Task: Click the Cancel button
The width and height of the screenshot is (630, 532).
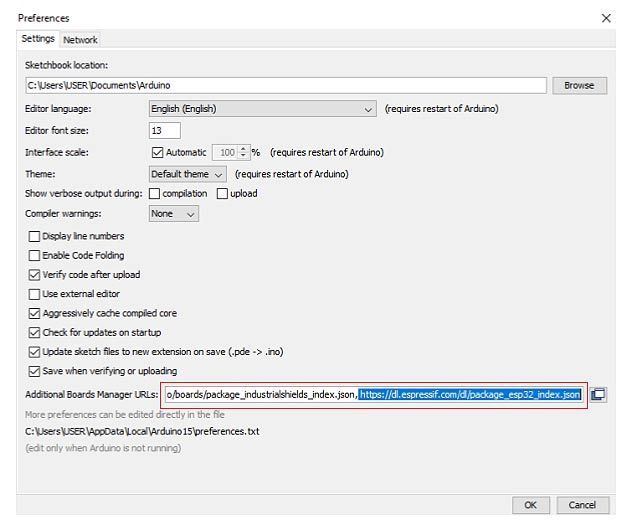Action: point(582,505)
